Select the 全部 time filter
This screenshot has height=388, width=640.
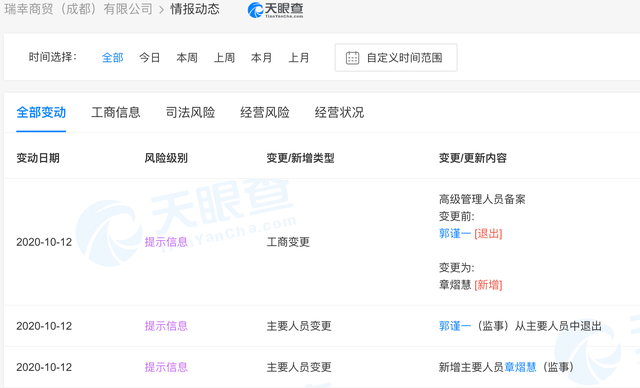112,58
